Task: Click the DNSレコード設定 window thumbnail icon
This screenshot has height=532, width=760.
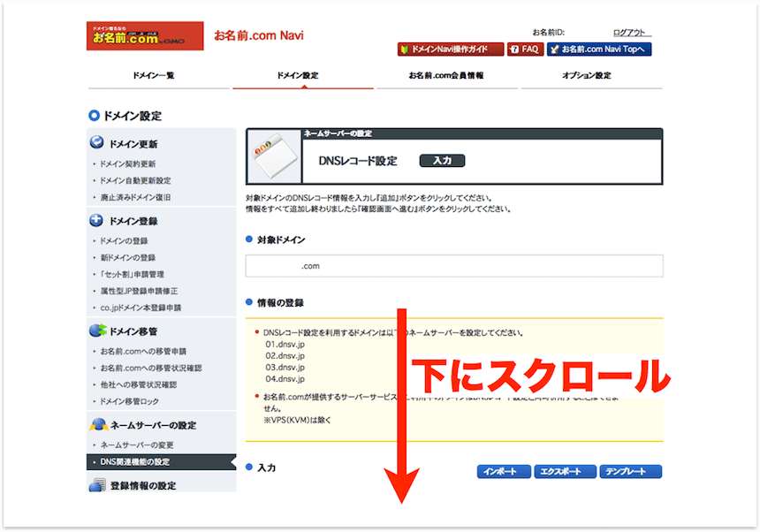Action: [274, 156]
